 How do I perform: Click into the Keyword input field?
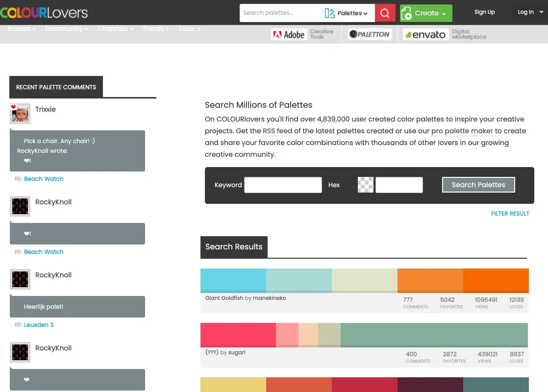[283, 185]
